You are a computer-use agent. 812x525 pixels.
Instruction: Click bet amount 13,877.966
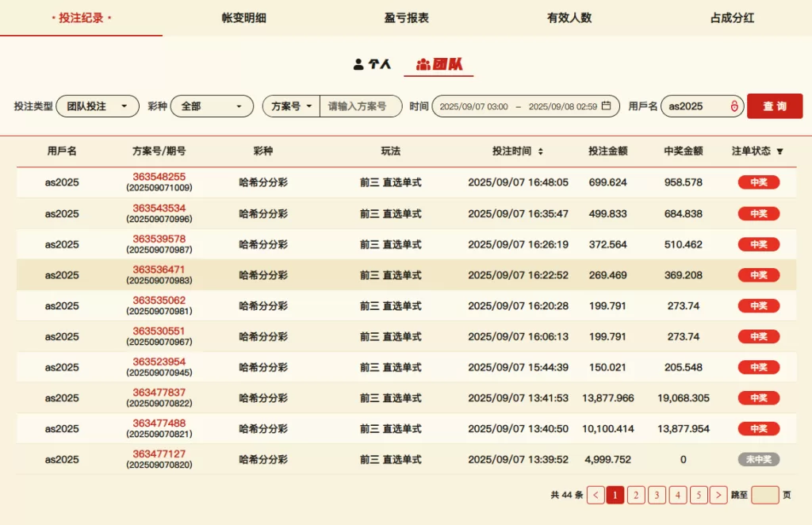608,398
